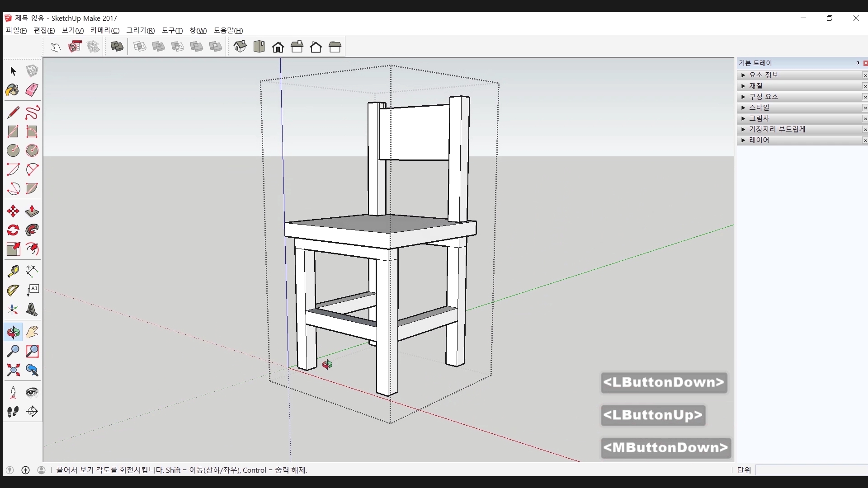This screenshot has height=488, width=868.
Task: Switch to Iso view
Action: (x=240, y=47)
